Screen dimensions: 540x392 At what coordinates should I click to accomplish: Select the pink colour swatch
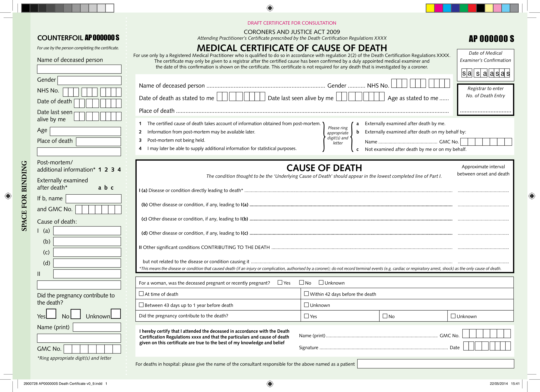pos(497,8)
